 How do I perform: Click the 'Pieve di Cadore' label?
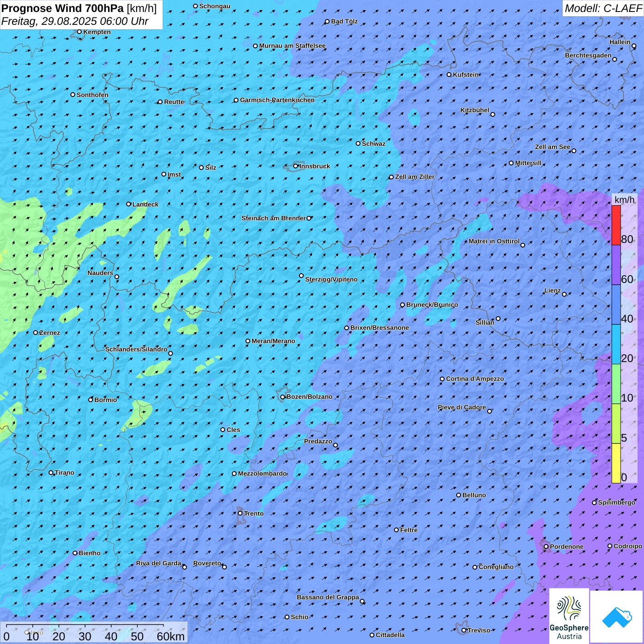pyautogui.click(x=462, y=407)
